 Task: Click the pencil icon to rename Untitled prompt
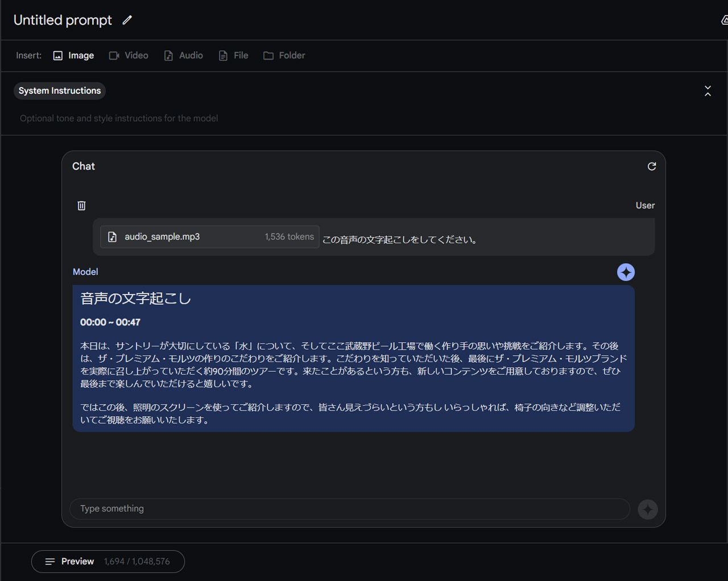pos(127,20)
